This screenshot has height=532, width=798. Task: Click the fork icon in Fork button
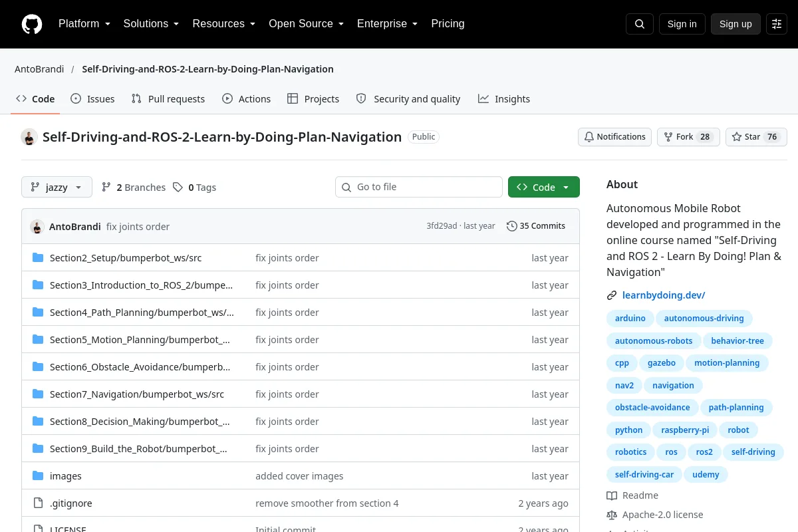point(668,137)
